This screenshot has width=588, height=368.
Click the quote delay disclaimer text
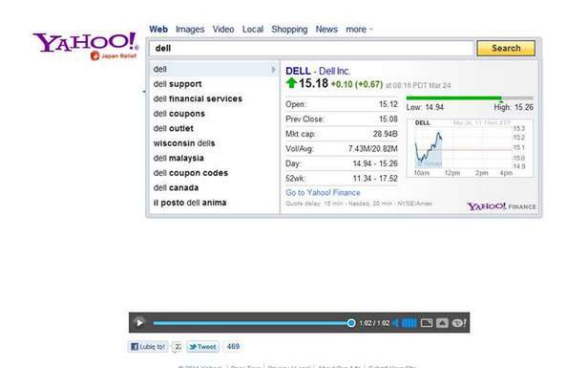pos(359,204)
